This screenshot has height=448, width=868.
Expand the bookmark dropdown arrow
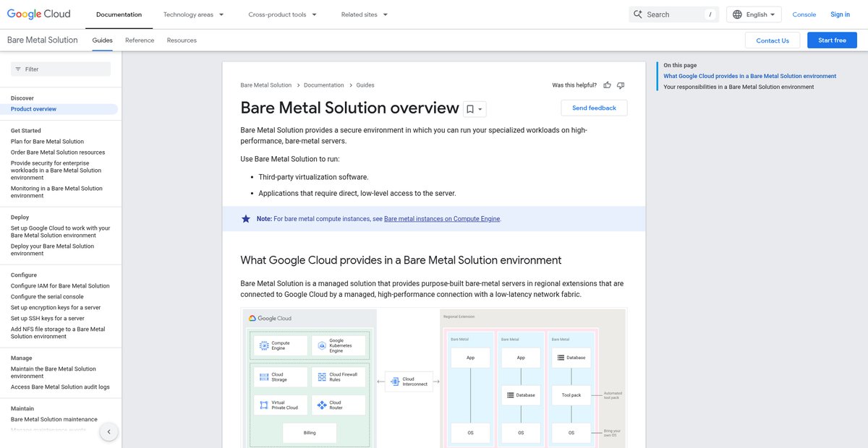pyautogui.click(x=480, y=110)
